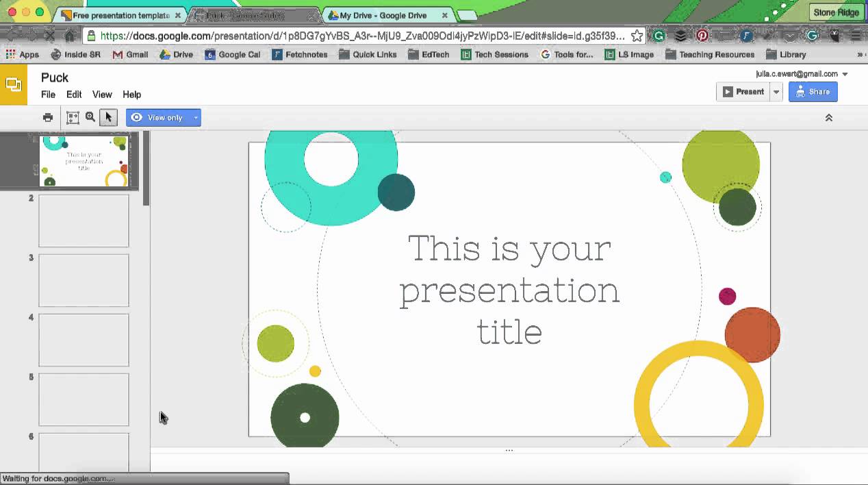Click the blue circular F extension icon
This screenshot has height=485, width=868.
(746, 36)
